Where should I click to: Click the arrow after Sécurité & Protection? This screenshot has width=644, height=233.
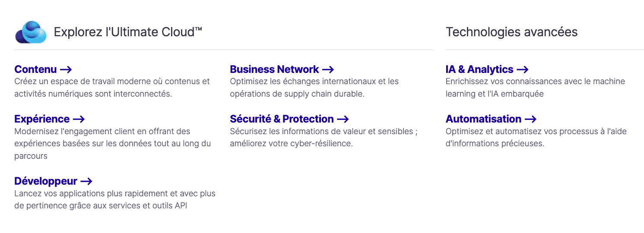(343, 119)
